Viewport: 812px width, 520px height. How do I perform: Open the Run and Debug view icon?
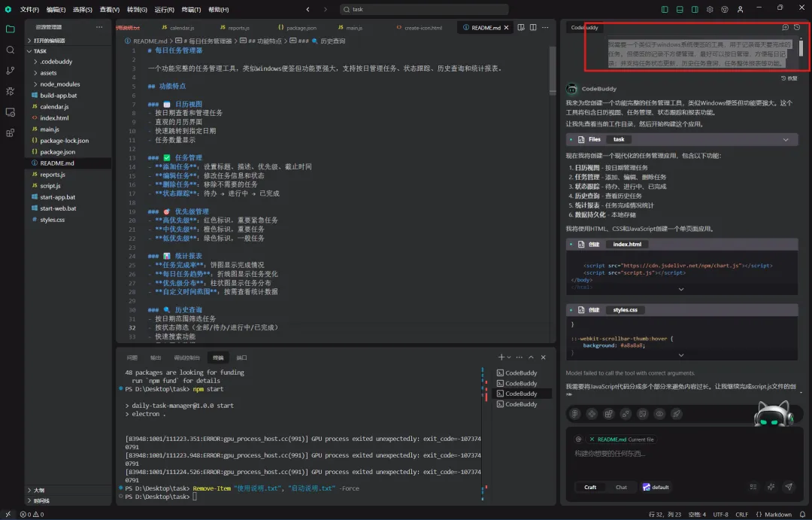(x=10, y=91)
